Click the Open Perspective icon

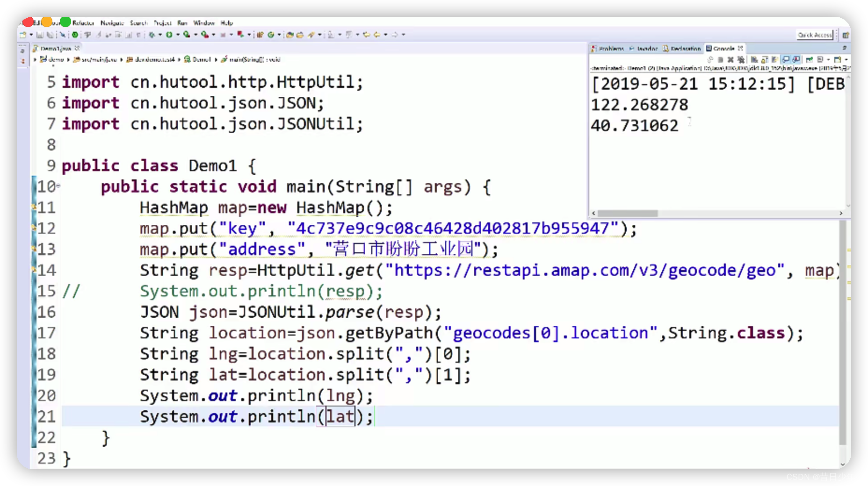(x=846, y=35)
